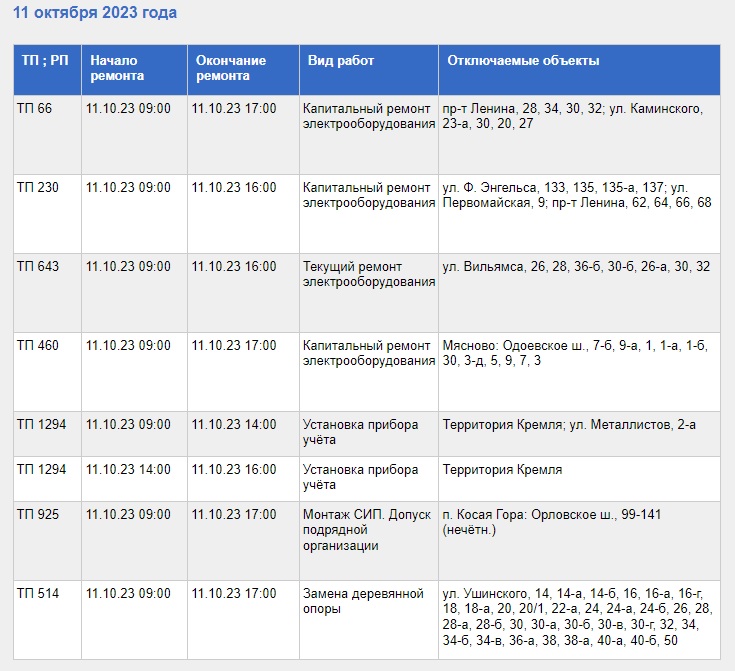735x671 pixels.
Task: Click the "ТП ; РП" column header
Action: click(44, 61)
